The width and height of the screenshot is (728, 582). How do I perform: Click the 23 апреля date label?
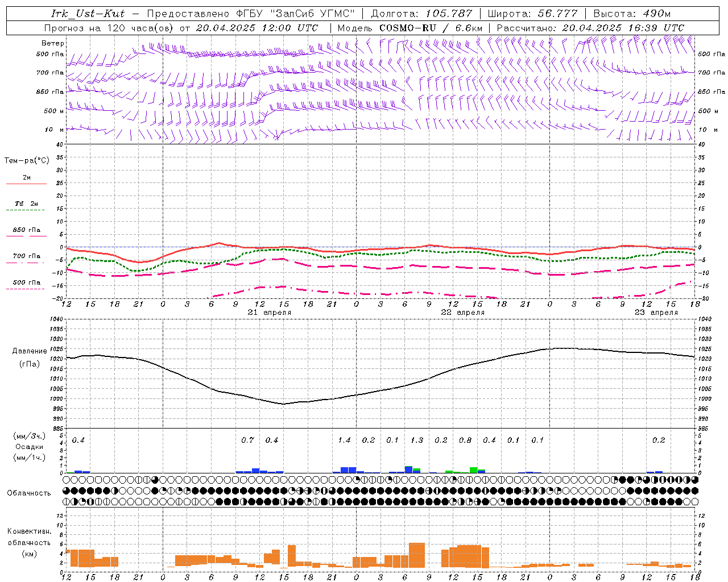(x=656, y=313)
